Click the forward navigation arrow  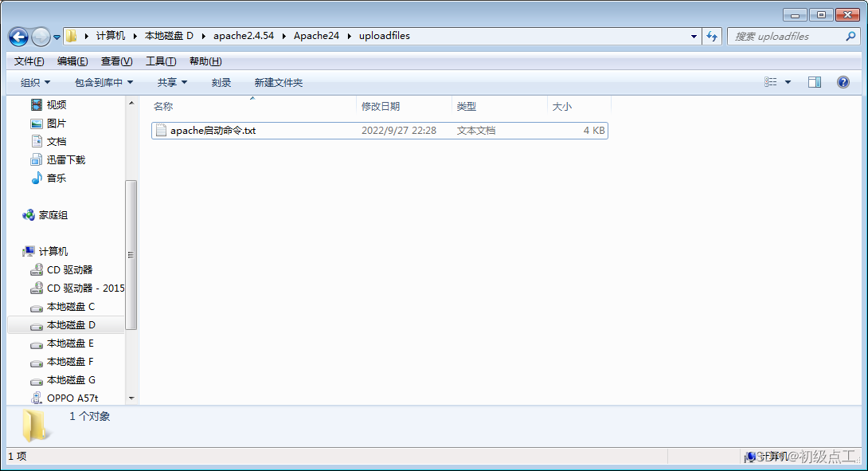click(40, 37)
